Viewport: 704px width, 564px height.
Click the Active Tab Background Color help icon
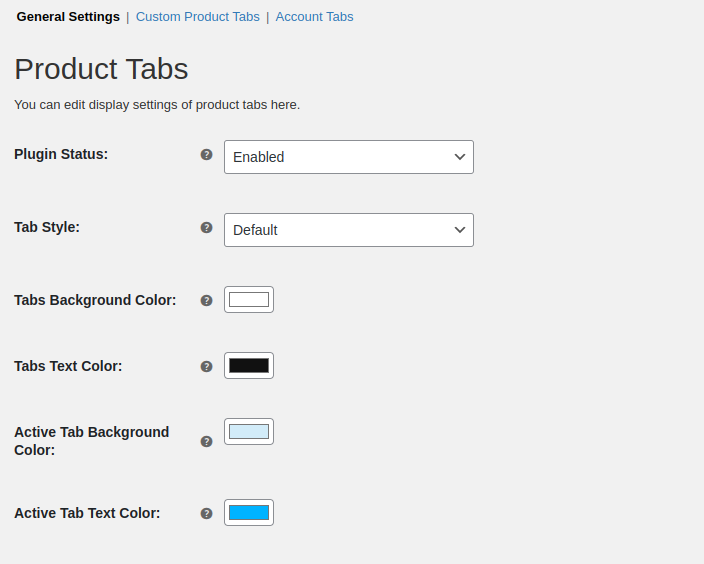point(206,441)
